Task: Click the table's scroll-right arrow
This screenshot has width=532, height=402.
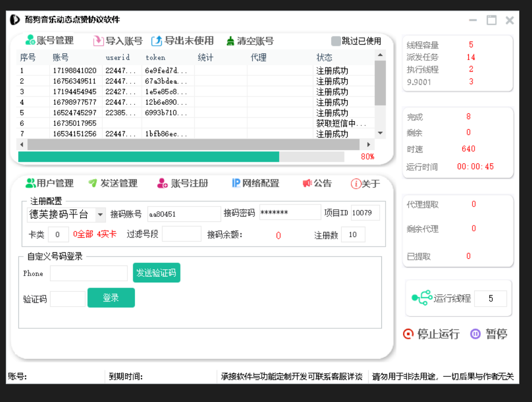Action: tap(369, 144)
